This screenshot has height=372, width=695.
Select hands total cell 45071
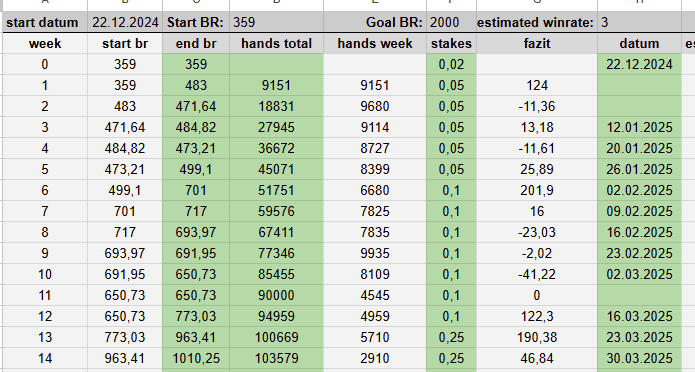click(x=277, y=169)
